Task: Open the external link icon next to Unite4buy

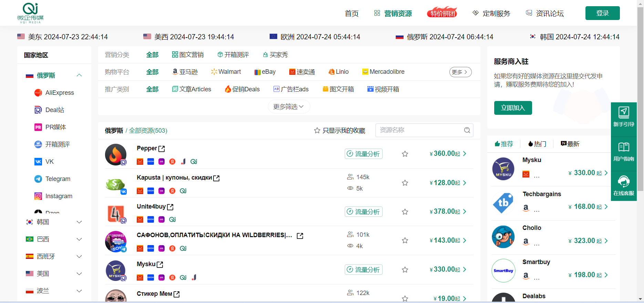Action: pyautogui.click(x=170, y=207)
